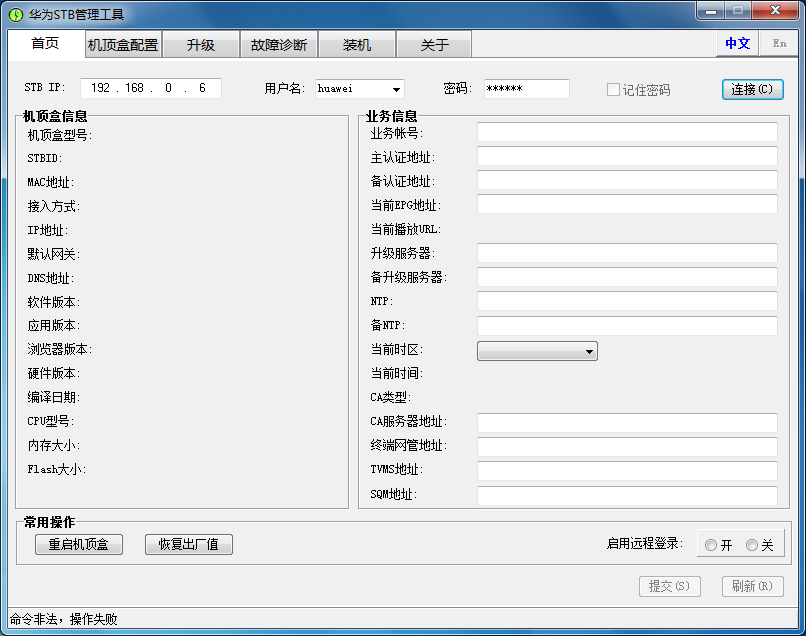Open the 升级 tab
The width and height of the screenshot is (806, 636).
pyautogui.click(x=201, y=45)
